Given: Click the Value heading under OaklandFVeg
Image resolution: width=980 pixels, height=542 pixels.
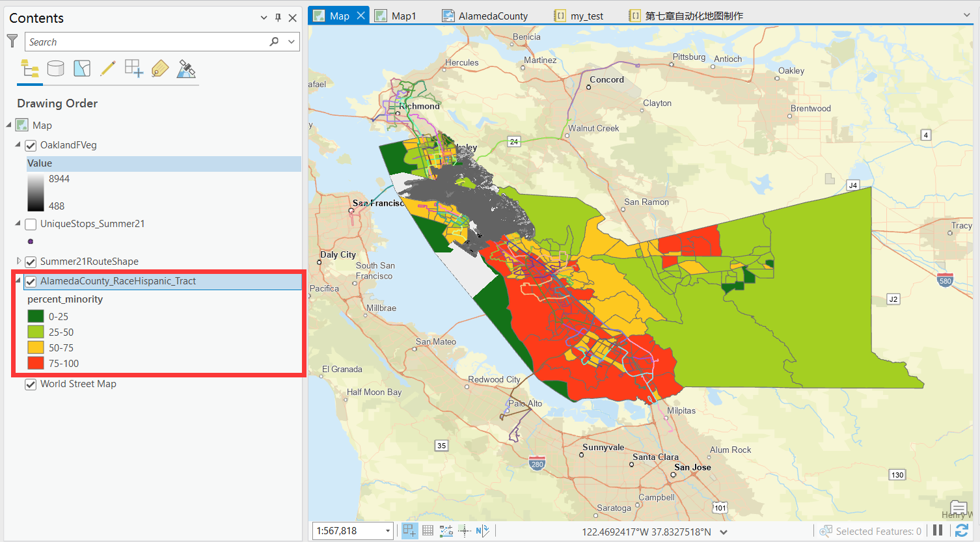Looking at the screenshot, I should (40, 163).
